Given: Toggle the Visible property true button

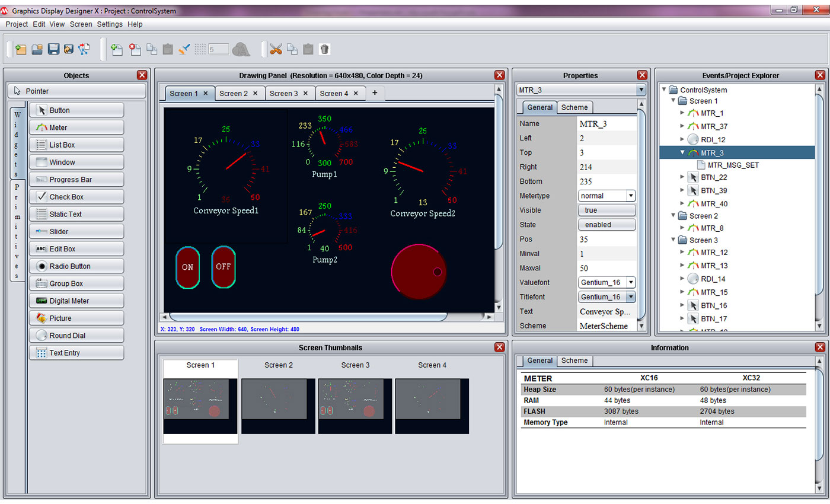Looking at the screenshot, I should point(606,210).
